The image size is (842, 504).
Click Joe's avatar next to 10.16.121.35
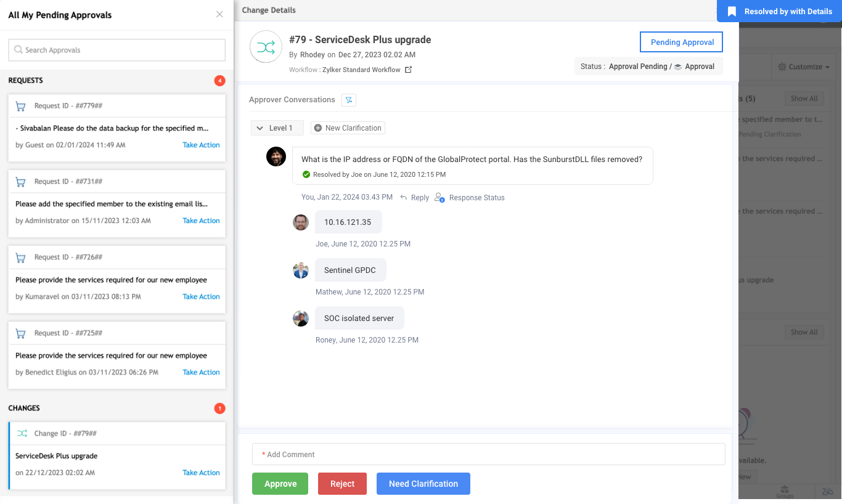300,222
